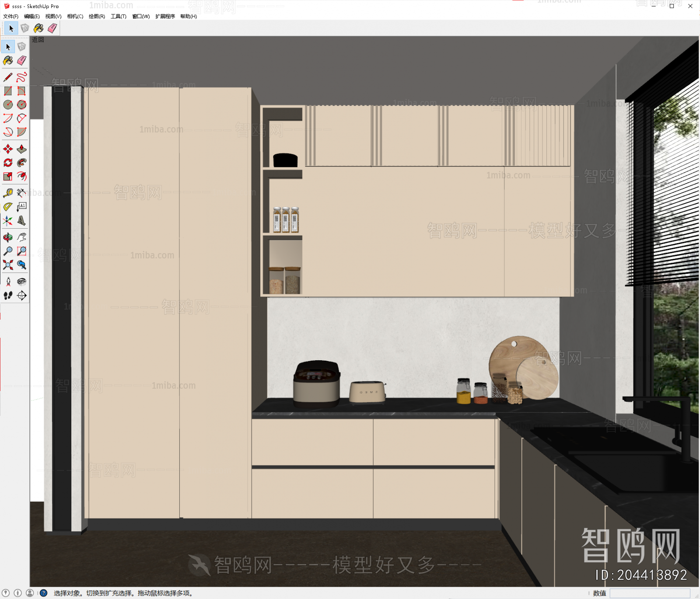Select the 2-Point Arc tool
This screenshot has width=700, height=599.
click(x=8, y=117)
